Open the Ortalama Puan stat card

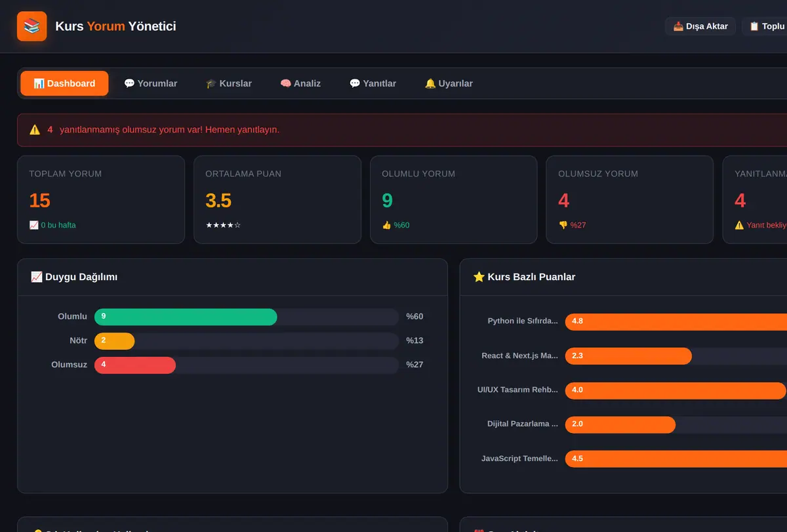pyautogui.click(x=277, y=199)
